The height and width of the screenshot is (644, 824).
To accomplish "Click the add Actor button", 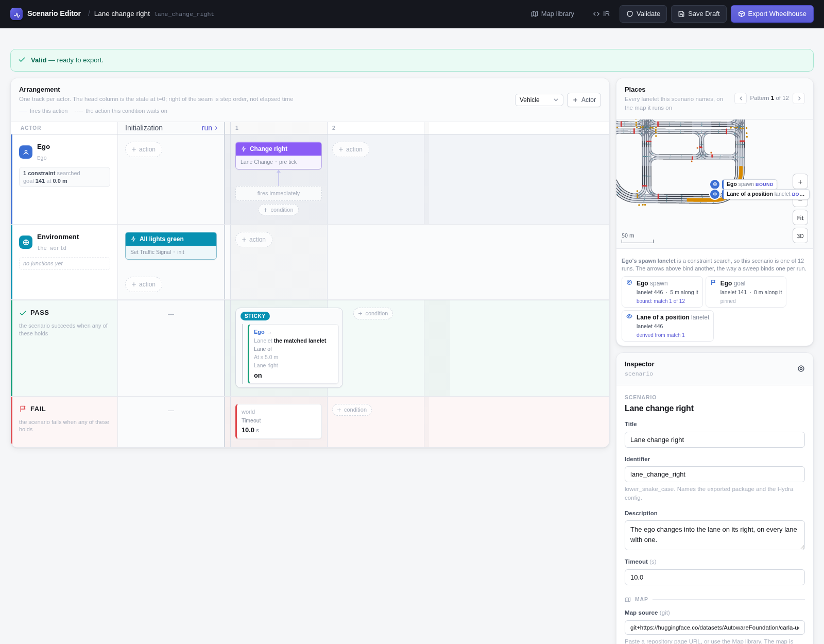I will 584,100.
